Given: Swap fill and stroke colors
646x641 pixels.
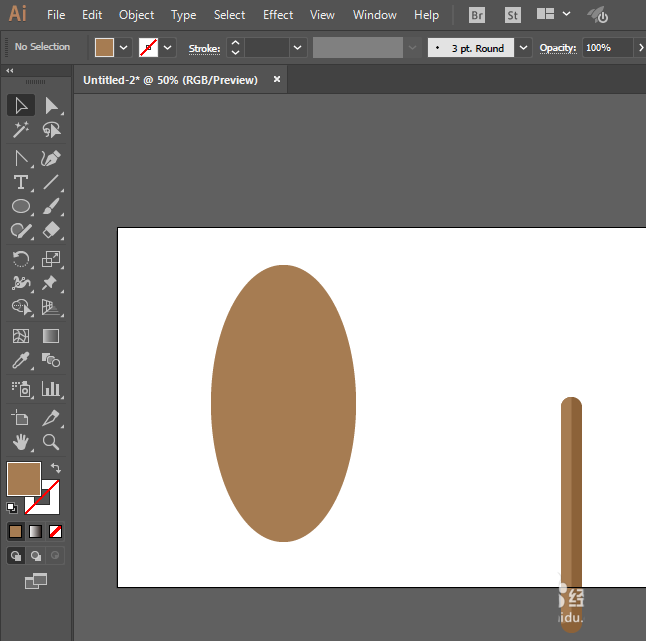Looking at the screenshot, I should point(56,467).
